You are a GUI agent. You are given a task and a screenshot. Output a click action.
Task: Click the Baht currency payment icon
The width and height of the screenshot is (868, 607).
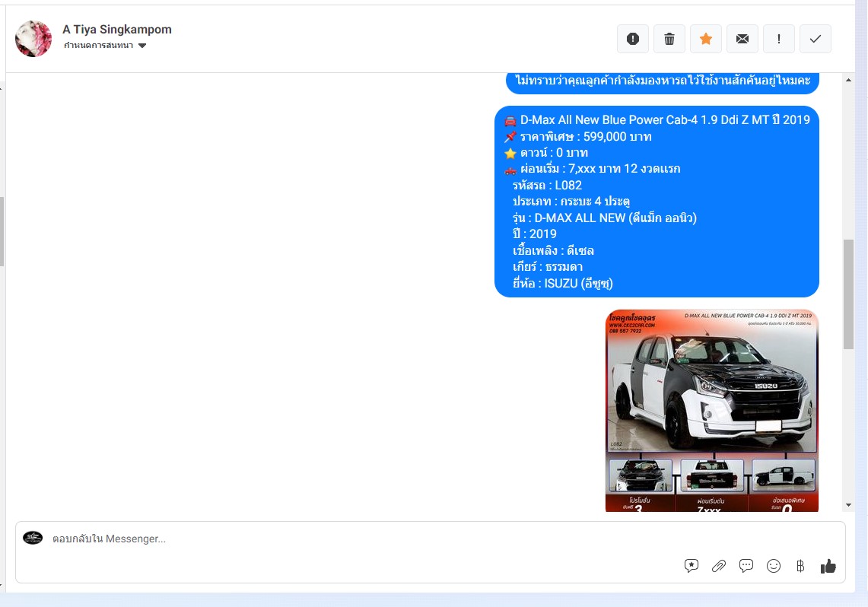[x=800, y=565]
